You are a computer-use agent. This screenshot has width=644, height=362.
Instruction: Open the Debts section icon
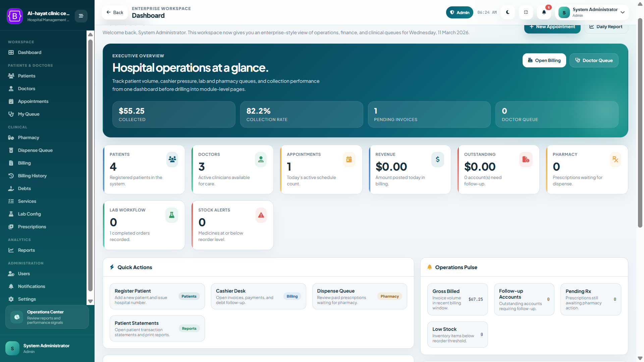(11, 188)
